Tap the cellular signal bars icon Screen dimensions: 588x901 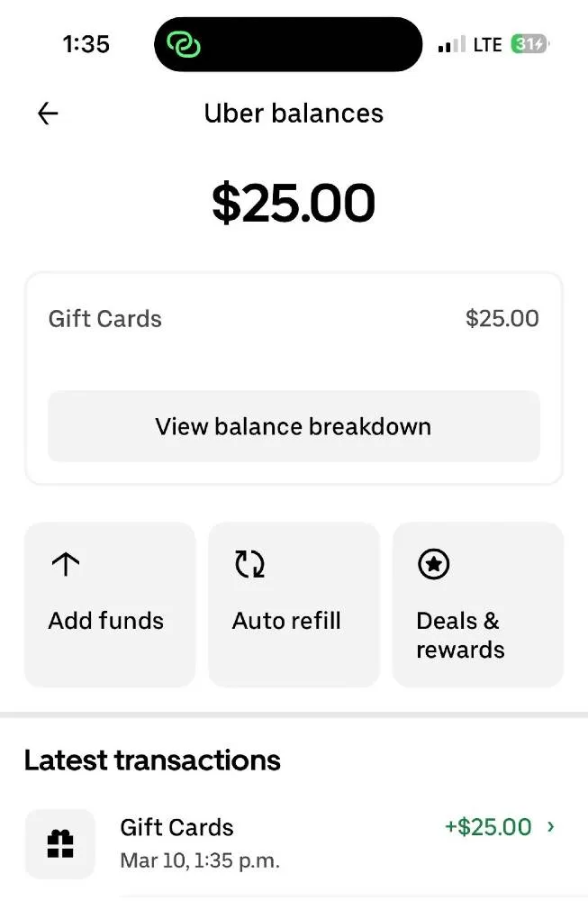[x=451, y=42]
